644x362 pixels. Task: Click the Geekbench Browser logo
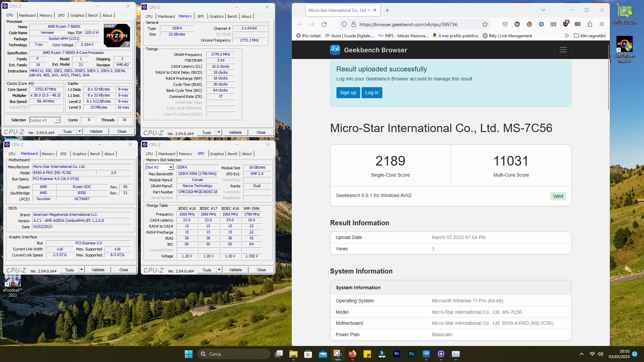point(369,50)
